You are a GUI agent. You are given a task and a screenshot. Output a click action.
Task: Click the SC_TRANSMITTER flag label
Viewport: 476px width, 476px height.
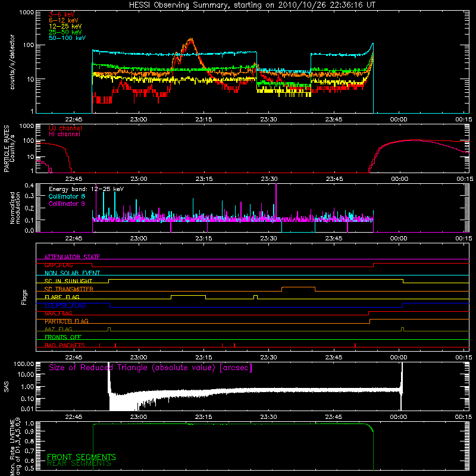point(69,289)
